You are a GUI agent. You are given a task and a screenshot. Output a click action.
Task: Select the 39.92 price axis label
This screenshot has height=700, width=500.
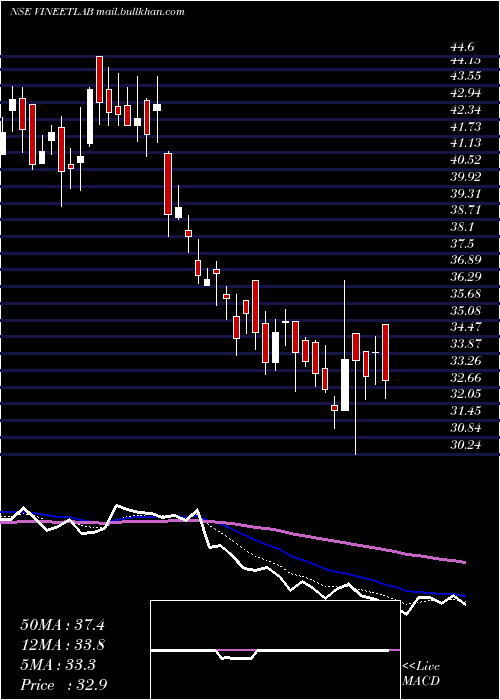(x=466, y=177)
